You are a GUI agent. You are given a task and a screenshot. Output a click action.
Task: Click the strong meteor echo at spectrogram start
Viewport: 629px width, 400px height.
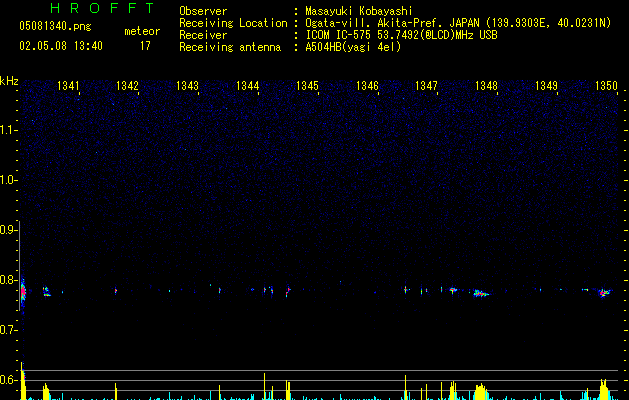coord(23,292)
